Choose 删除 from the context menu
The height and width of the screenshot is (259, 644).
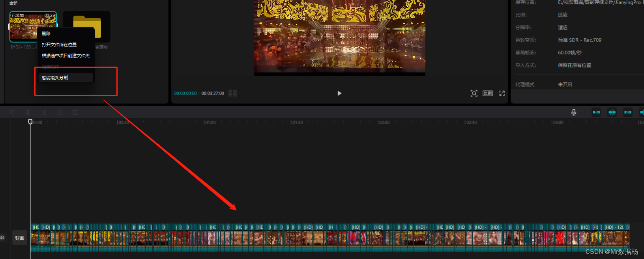(46, 34)
